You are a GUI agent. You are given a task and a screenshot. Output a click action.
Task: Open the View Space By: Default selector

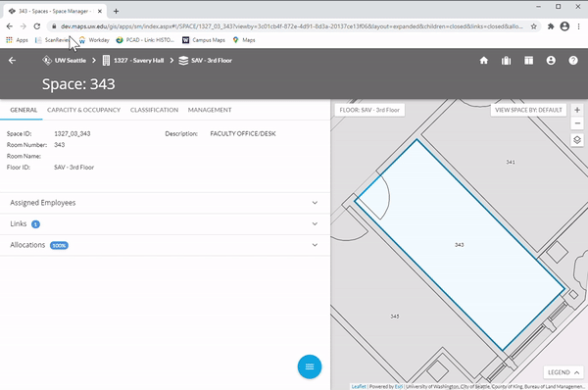pyautogui.click(x=528, y=110)
